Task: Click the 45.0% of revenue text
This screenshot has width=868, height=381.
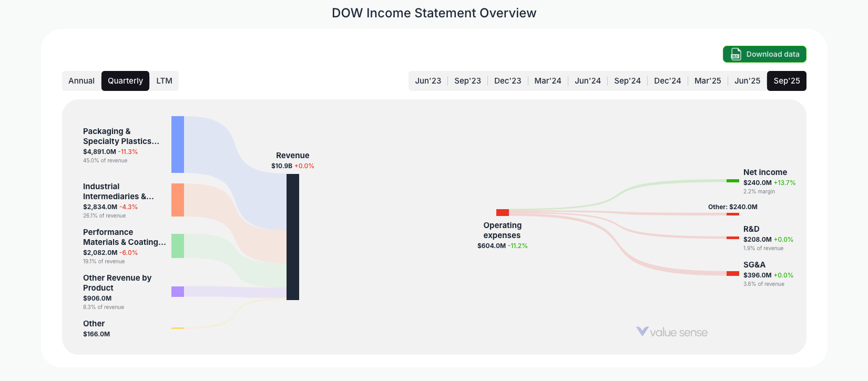Action: coord(105,161)
